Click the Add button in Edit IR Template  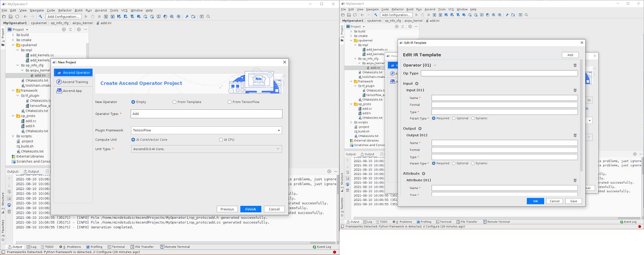tap(570, 55)
